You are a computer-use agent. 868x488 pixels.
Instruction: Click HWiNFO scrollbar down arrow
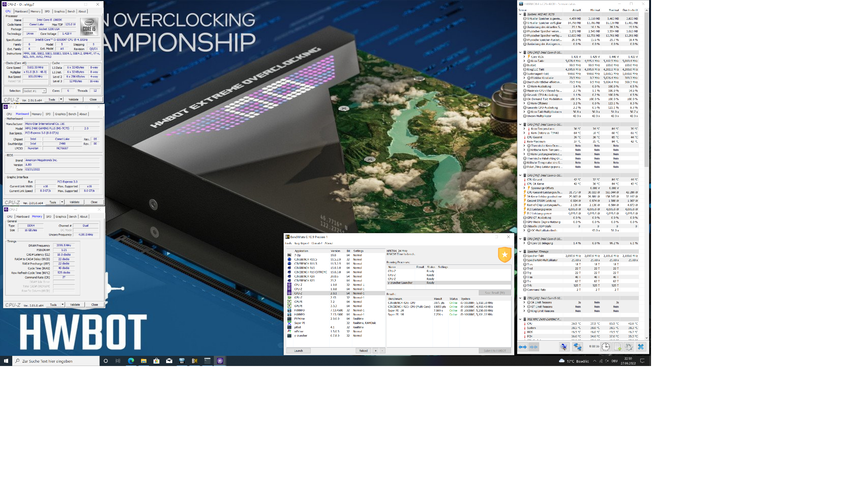click(x=646, y=338)
